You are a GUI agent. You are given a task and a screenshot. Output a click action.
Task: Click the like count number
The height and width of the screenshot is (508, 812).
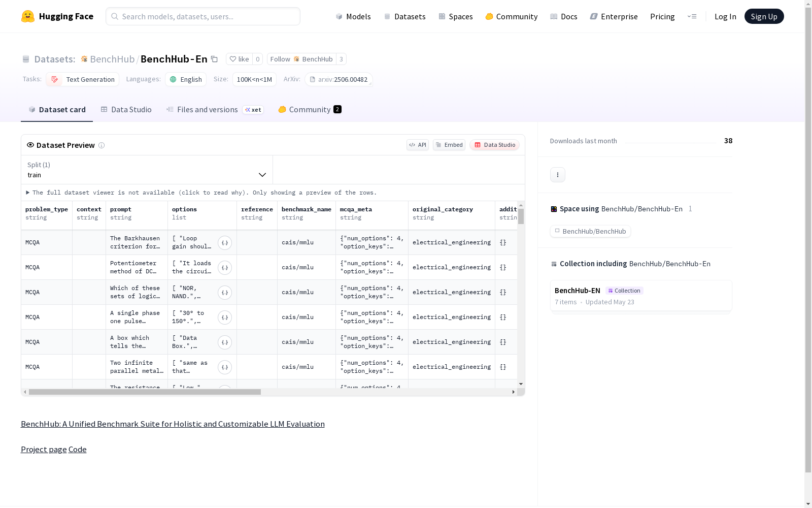click(x=258, y=59)
